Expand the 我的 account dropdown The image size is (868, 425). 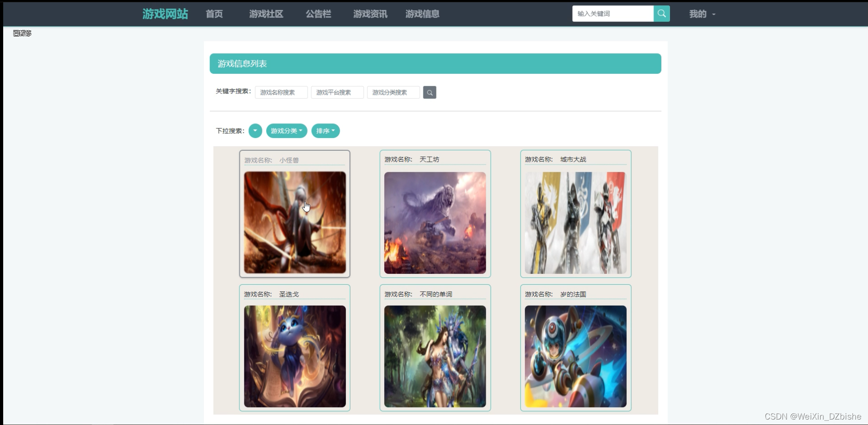point(702,14)
